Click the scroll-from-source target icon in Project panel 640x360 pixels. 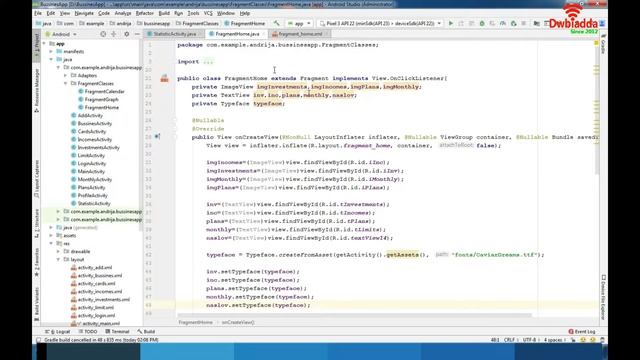click(x=103, y=34)
